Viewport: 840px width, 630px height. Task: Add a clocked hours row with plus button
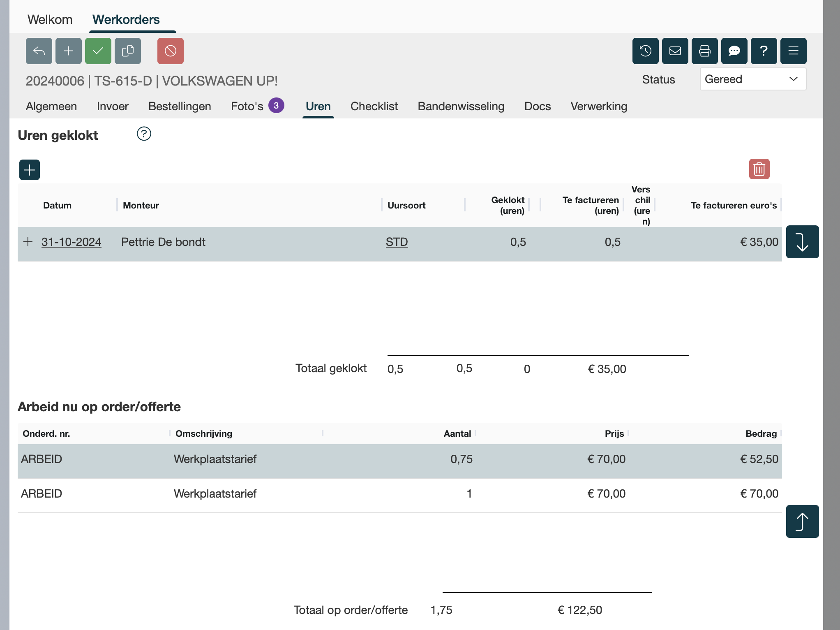[x=30, y=170]
